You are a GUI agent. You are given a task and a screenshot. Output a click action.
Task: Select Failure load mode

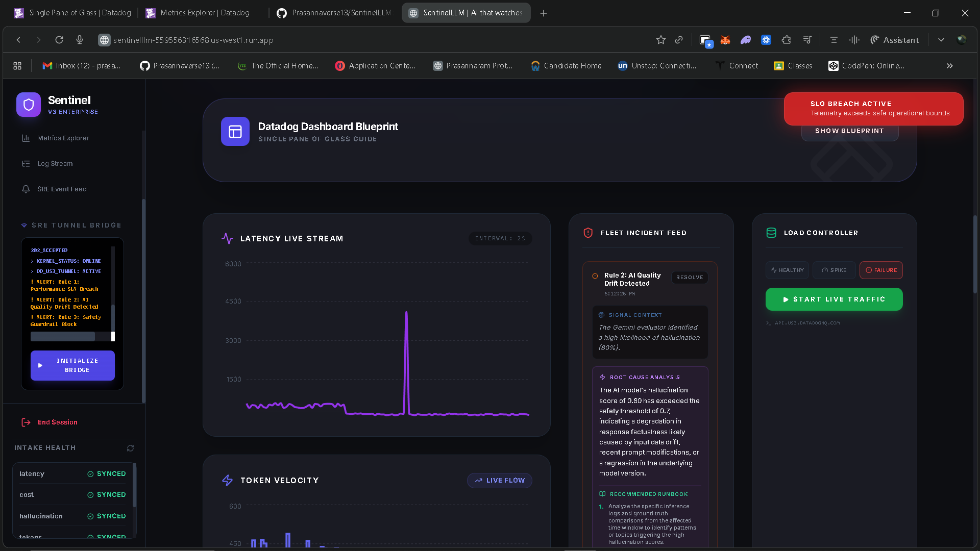coord(881,270)
